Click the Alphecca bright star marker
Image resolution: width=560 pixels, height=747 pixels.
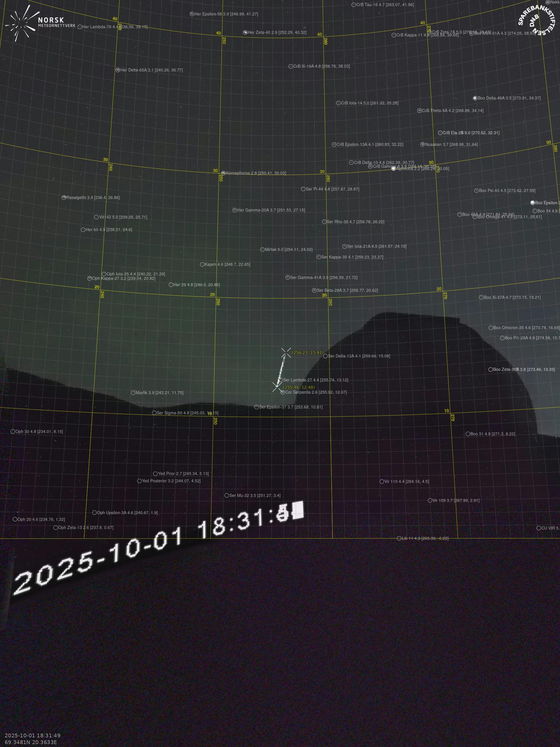[x=393, y=169]
